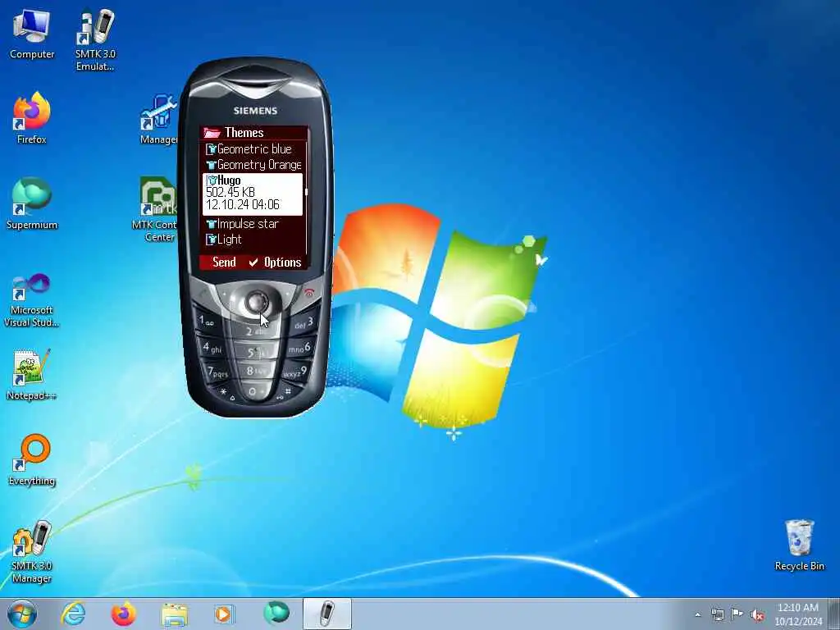Click the phone keypad 2 abc key

[256, 331]
